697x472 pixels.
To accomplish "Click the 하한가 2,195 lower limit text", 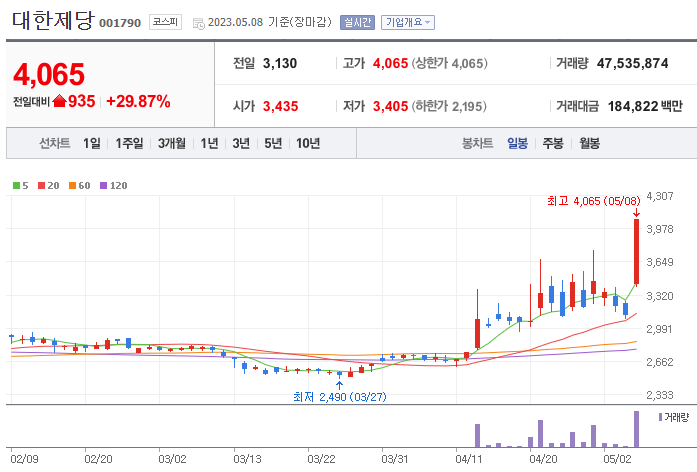I will 449,106.
